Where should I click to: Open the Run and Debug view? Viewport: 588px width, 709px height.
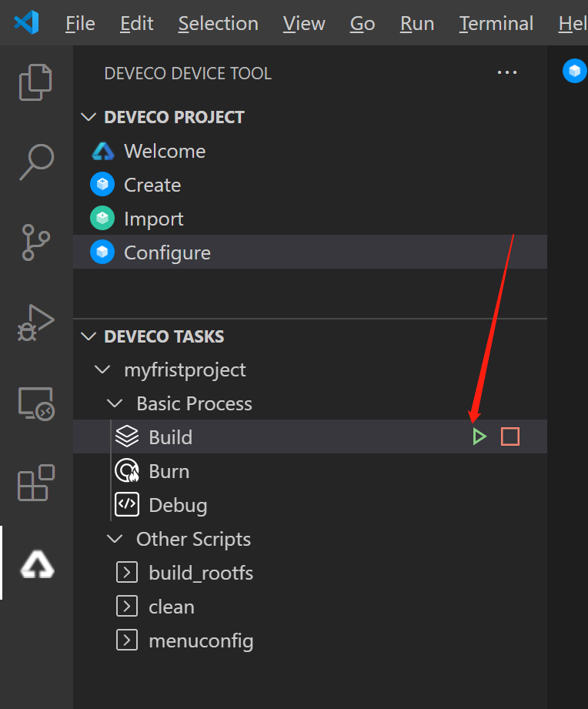(x=35, y=323)
